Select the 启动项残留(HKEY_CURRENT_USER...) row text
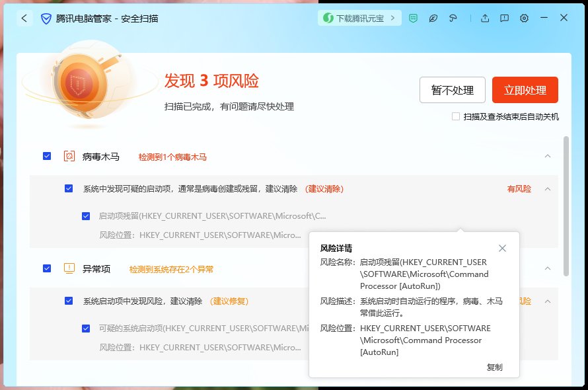The height and width of the screenshot is (390, 588). click(x=212, y=216)
